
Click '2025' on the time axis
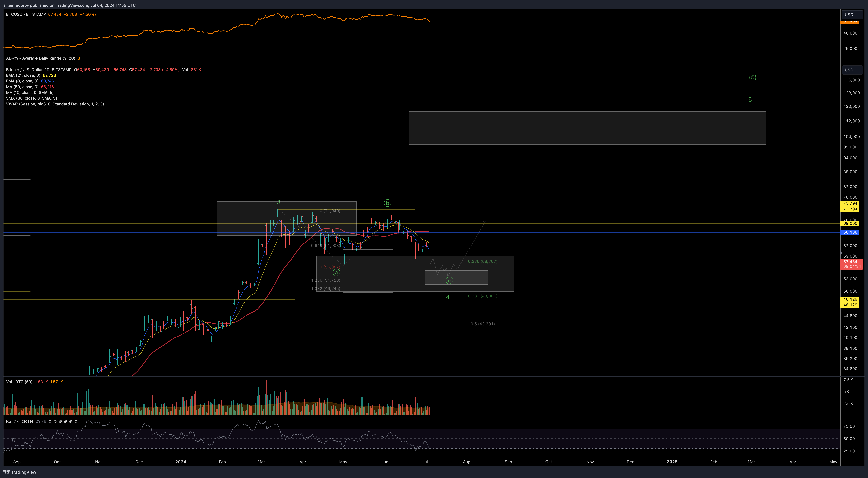pos(672,462)
